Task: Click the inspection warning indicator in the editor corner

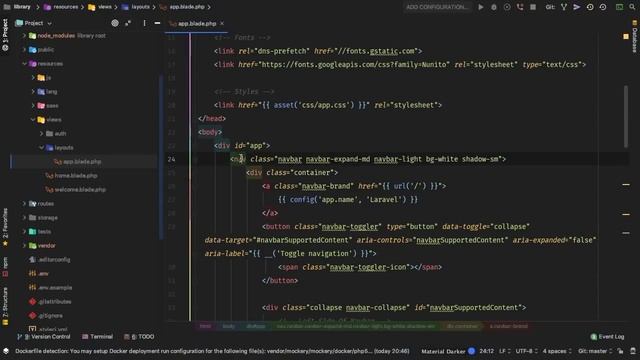Action: (626, 36)
